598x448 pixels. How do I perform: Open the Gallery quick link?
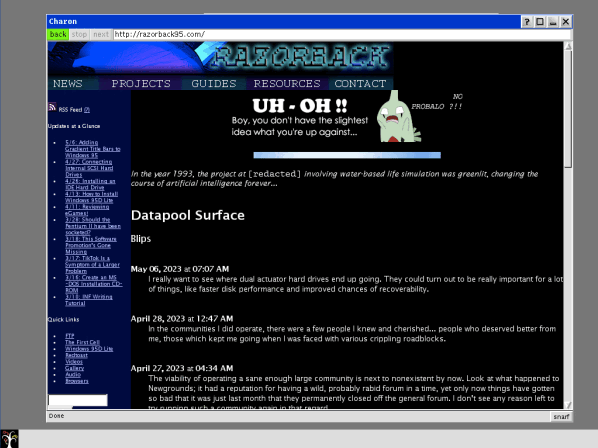[75, 368]
